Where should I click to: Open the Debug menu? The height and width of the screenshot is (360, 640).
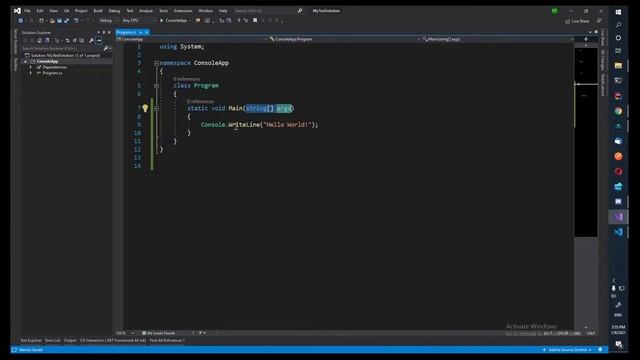coord(114,11)
